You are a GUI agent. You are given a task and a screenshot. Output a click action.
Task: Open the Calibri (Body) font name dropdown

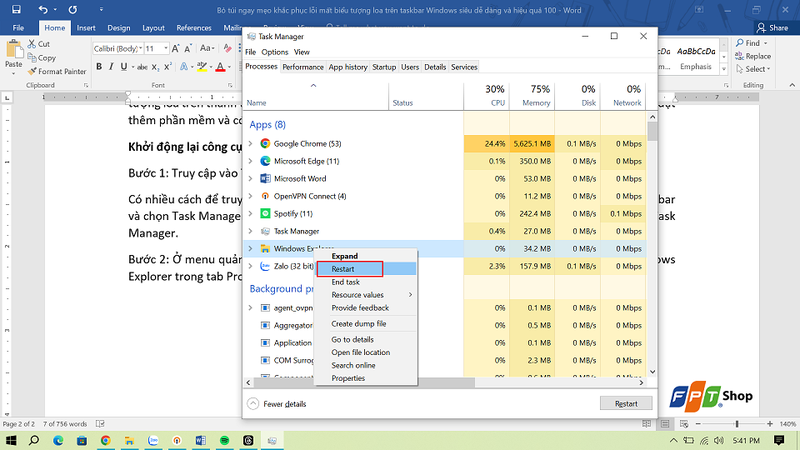[x=141, y=48]
